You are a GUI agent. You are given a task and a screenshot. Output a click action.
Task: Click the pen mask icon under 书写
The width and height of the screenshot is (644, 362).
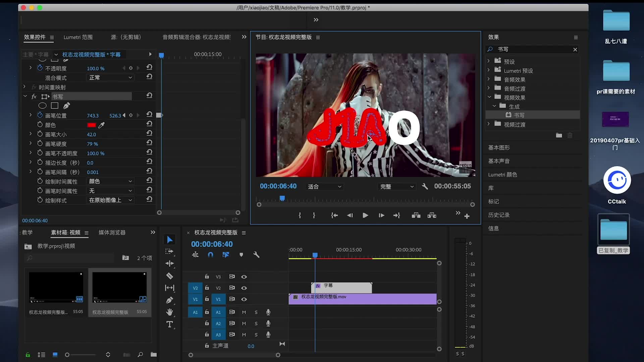[66, 106]
